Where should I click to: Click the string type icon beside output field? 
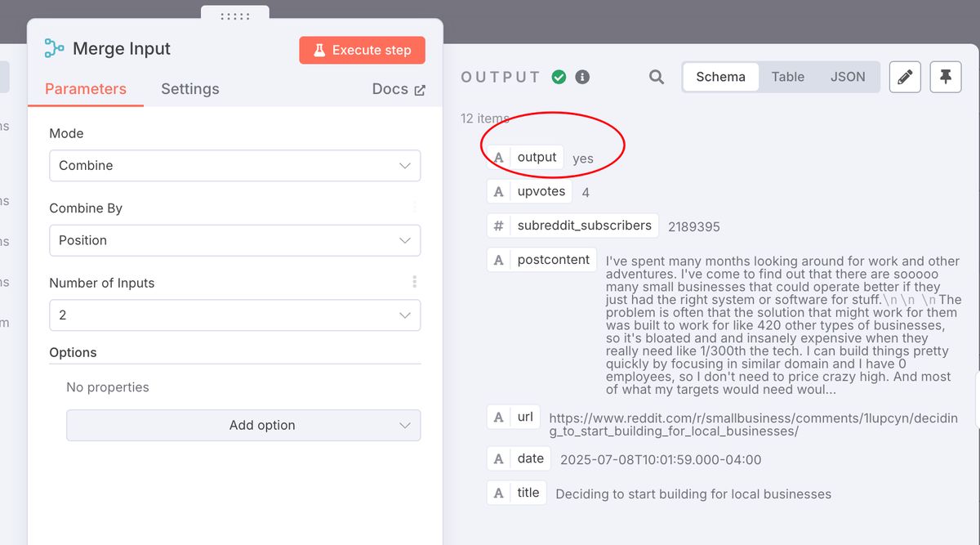pyautogui.click(x=498, y=157)
